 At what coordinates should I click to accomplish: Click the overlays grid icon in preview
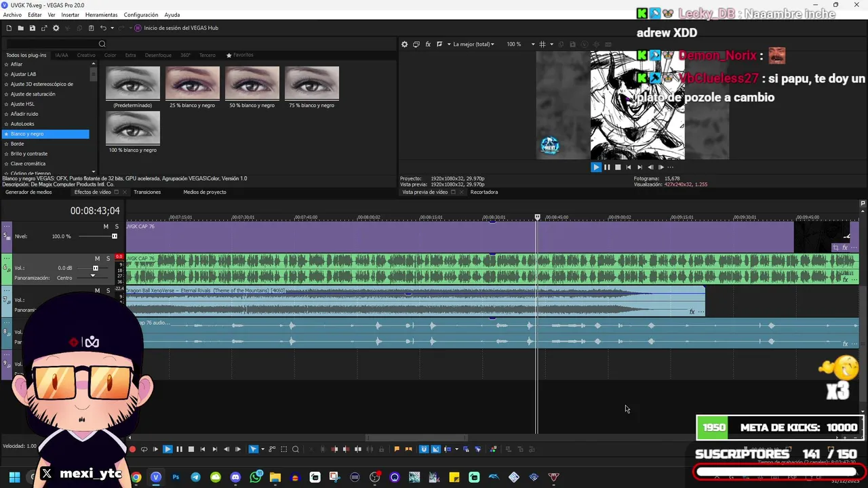click(542, 44)
